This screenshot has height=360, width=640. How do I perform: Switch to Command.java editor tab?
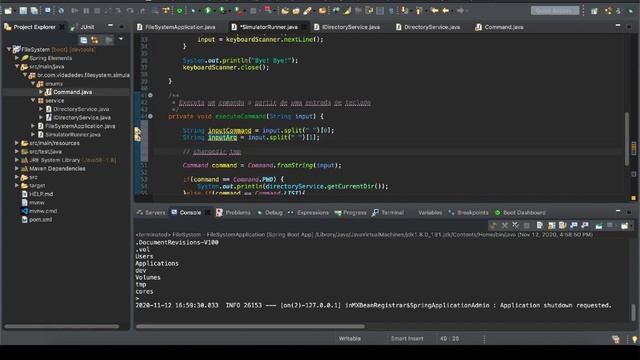(500, 27)
